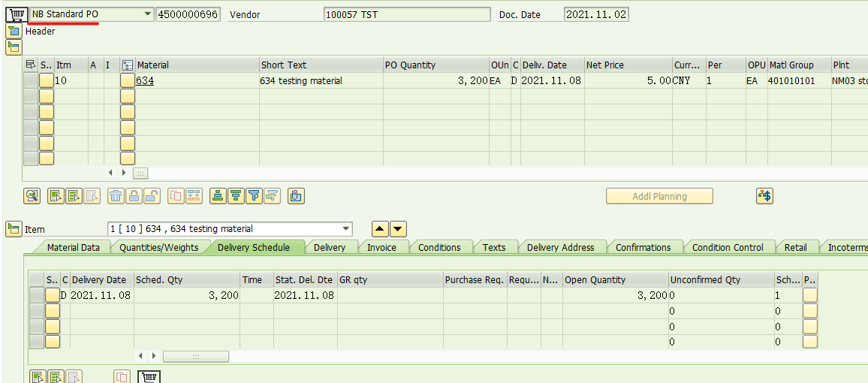The width and height of the screenshot is (868, 383).
Task: Open the Retail tab
Action: click(795, 247)
